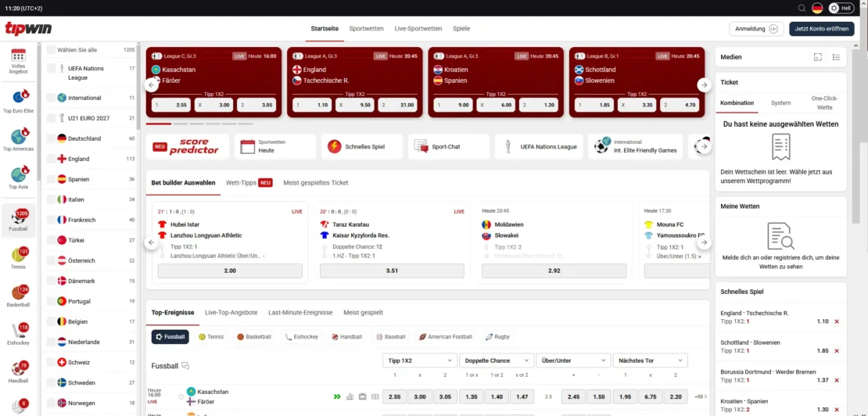Check the Deutschland checkbox
Viewport: 868px width, 416px height.
click(x=51, y=138)
